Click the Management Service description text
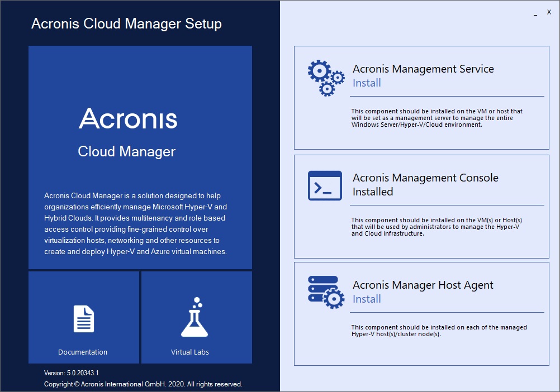The image size is (560, 392). 437,118
